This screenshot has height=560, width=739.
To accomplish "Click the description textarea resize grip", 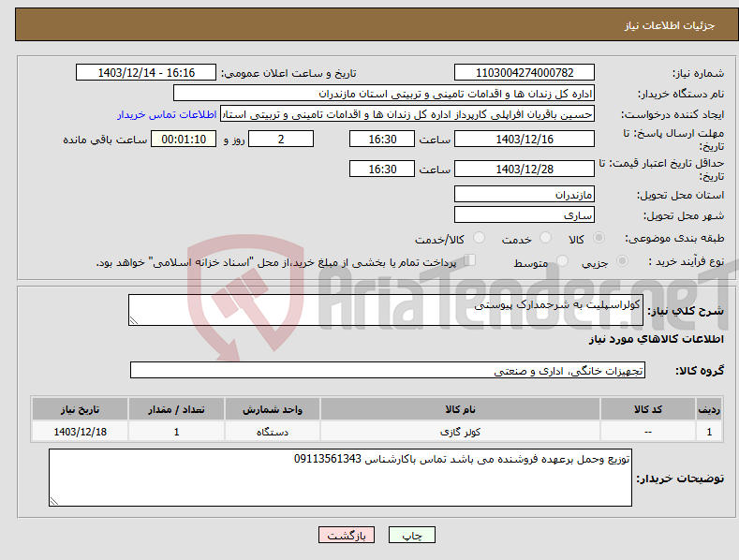I will click(133, 320).
